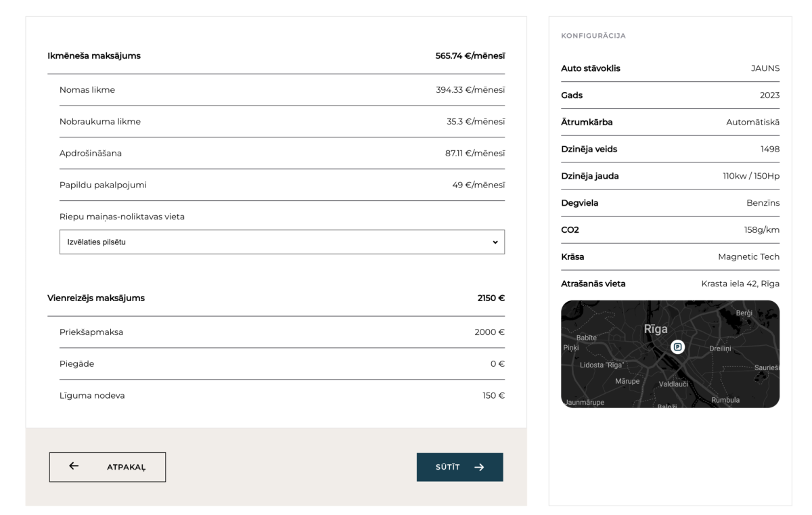
Task: Click the 'Ātrumkārba' label
Action: click(x=587, y=122)
